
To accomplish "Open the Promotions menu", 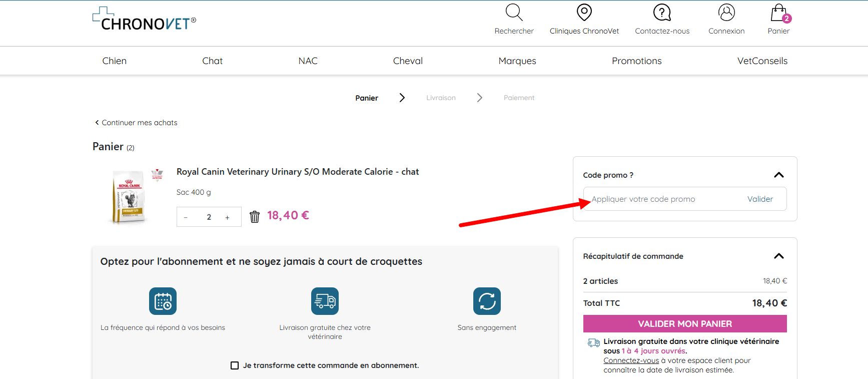I will 636,61.
